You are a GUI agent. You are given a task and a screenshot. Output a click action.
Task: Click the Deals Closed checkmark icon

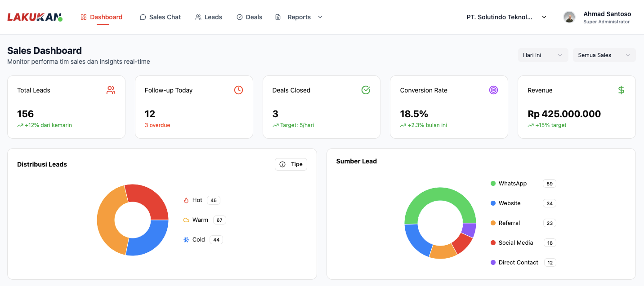point(366,90)
